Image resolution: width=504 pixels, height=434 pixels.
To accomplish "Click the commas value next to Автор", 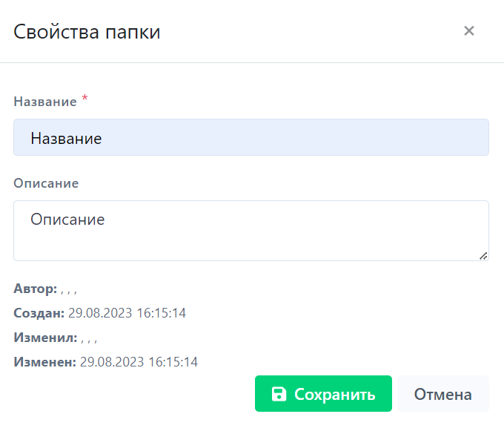I will [x=69, y=290].
